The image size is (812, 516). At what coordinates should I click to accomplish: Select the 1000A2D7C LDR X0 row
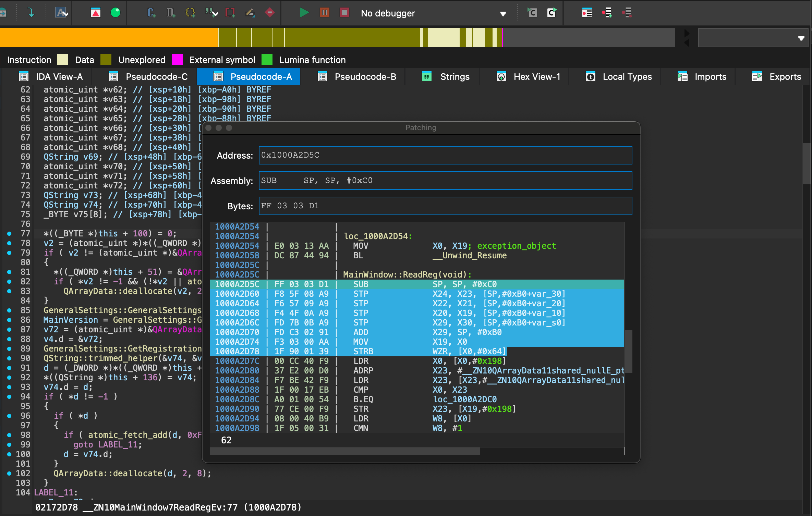click(417, 361)
